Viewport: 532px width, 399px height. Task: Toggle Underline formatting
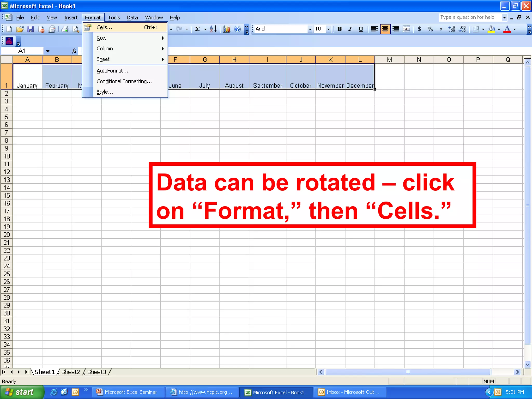[361, 29]
